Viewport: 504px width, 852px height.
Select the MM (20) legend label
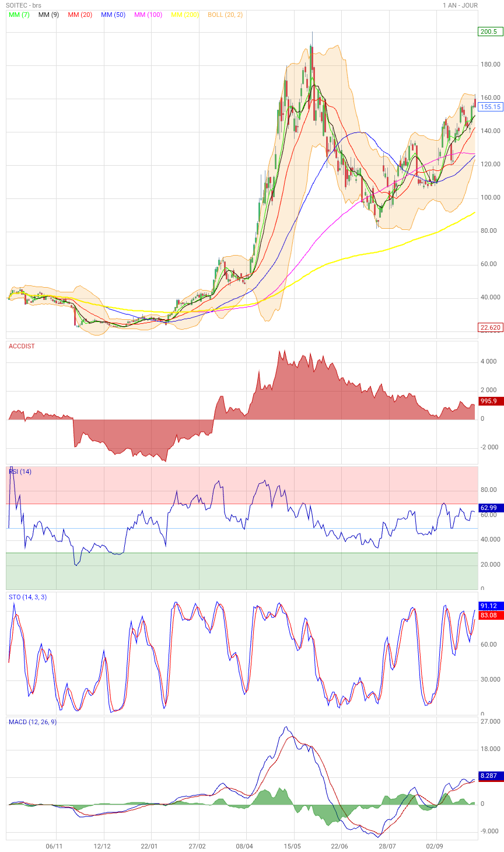[x=80, y=15]
